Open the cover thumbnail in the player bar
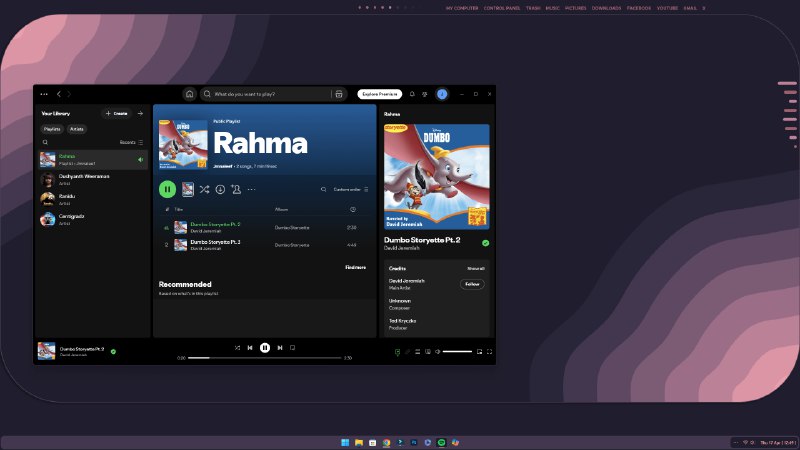 click(46, 351)
